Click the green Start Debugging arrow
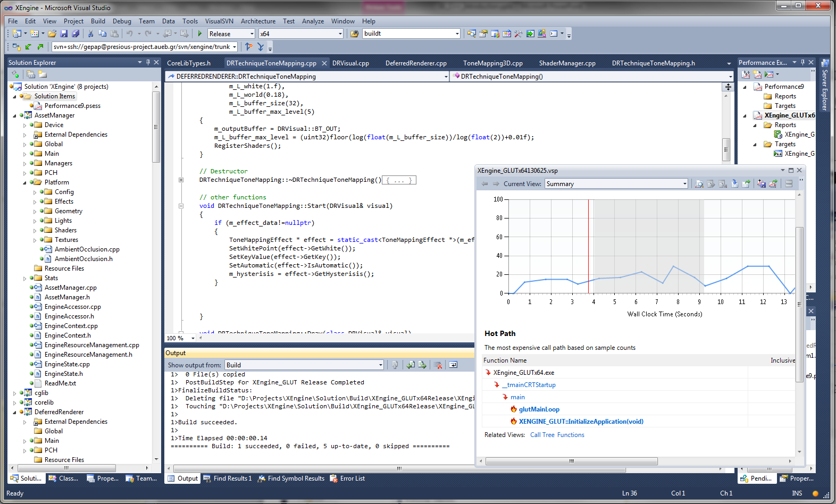Image resolution: width=836 pixels, height=504 pixels. tap(200, 33)
